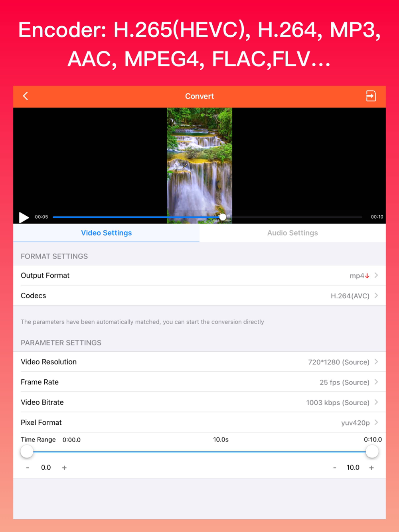Play the waterfall video

[x=24, y=217]
